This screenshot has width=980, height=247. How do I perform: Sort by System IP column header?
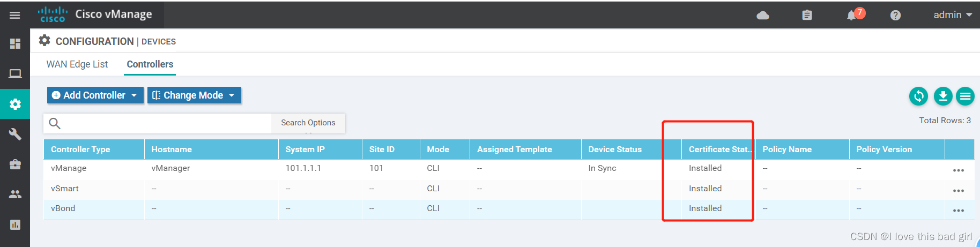320,149
